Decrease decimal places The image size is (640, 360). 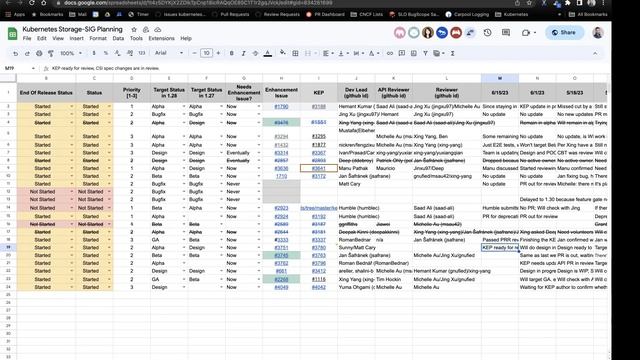click(x=118, y=53)
